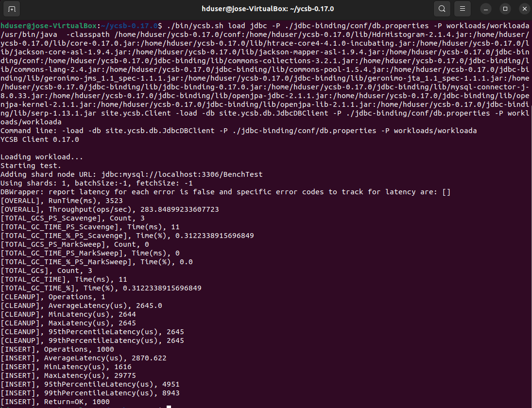Image resolution: width=532 pixels, height=408 pixels.
Task: Click the [TOTAL_GC_TIME] Time(ms) 11 line
Action: coord(64,279)
